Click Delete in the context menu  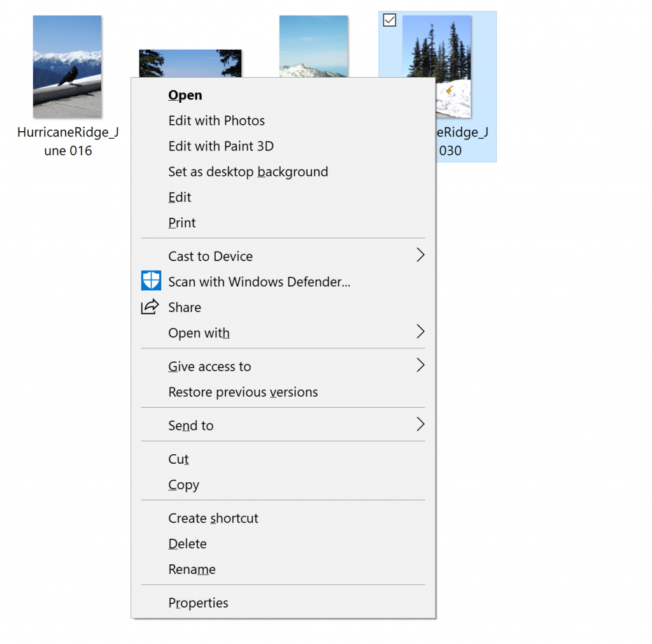point(187,544)
